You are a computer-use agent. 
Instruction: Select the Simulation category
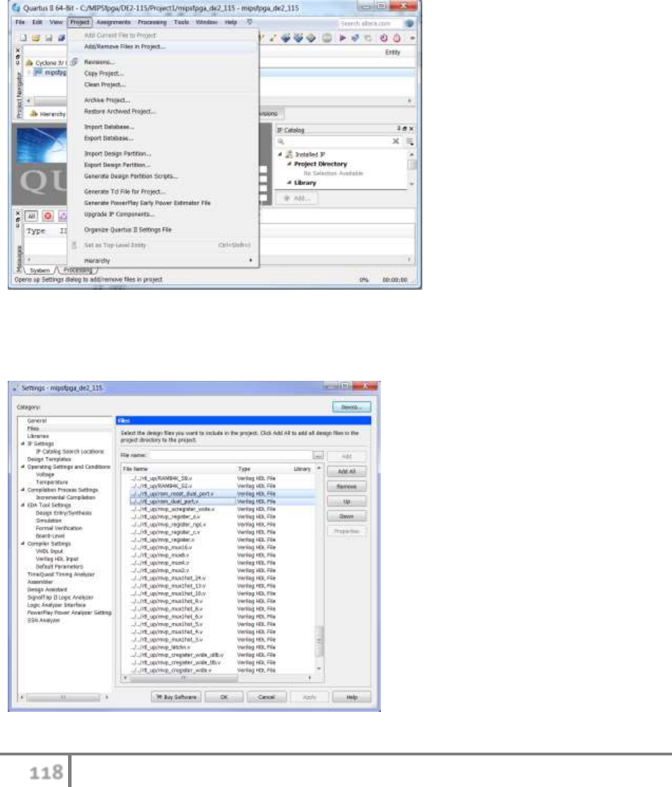(48, 520)
